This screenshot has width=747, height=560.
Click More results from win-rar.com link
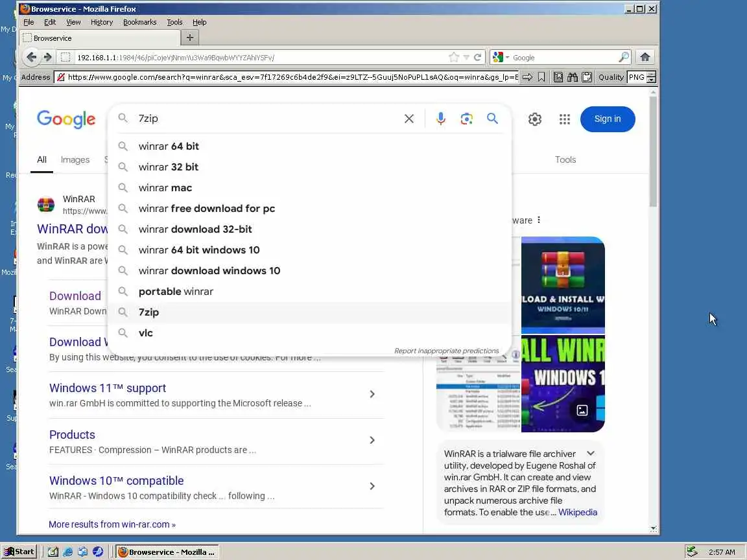[112, 524]
